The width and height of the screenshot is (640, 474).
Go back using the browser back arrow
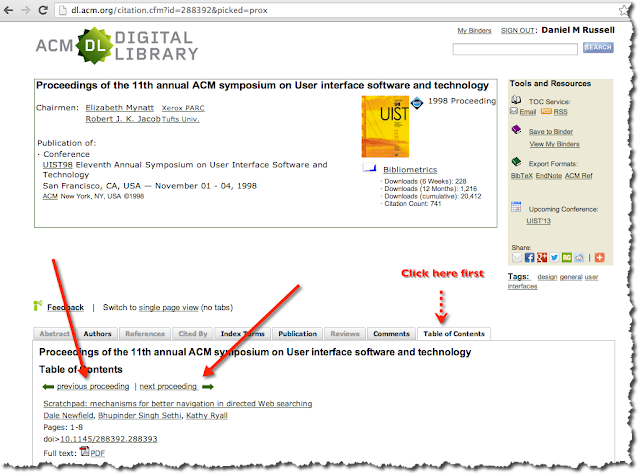tap(8, 10)
